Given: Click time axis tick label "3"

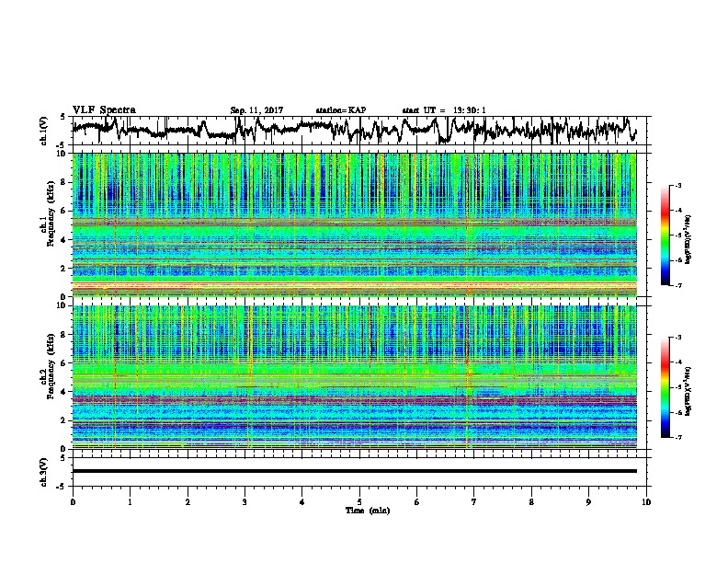Looking at the screenshot, I should 245,501.
